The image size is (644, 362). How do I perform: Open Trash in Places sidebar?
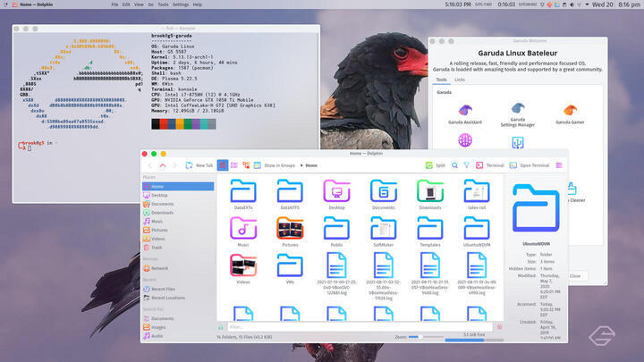[x=178, y=248]
